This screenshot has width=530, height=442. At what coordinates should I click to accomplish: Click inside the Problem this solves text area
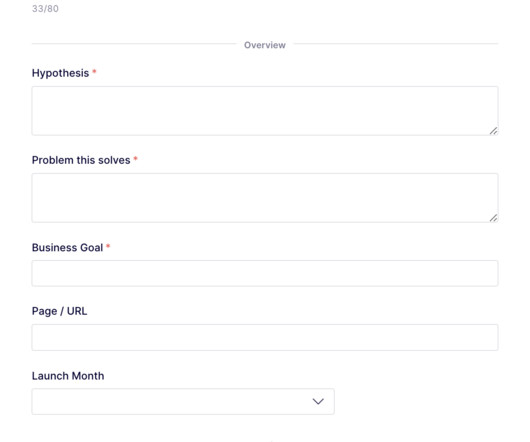point(265,198)
